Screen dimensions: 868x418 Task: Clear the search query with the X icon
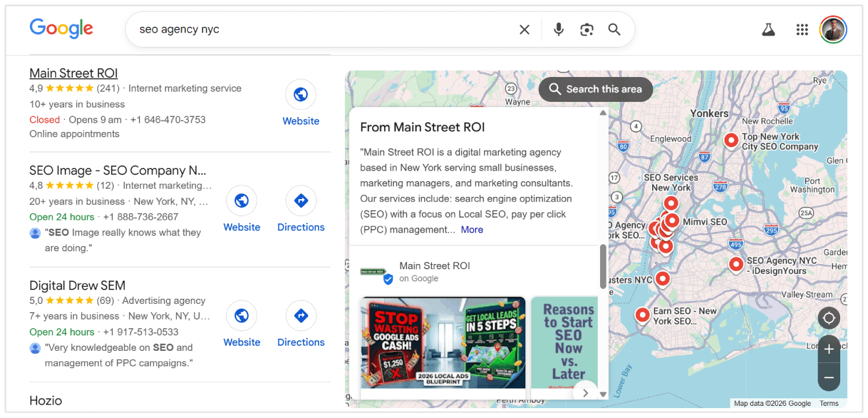tap(524, 29)
